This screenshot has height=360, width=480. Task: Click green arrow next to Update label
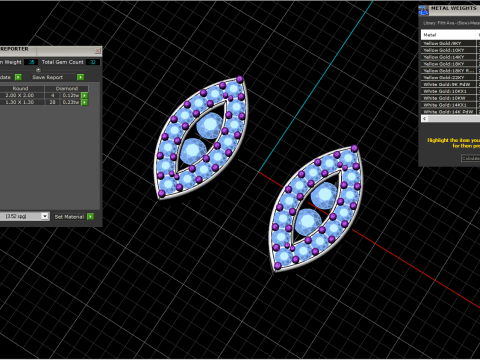(18, 77)
